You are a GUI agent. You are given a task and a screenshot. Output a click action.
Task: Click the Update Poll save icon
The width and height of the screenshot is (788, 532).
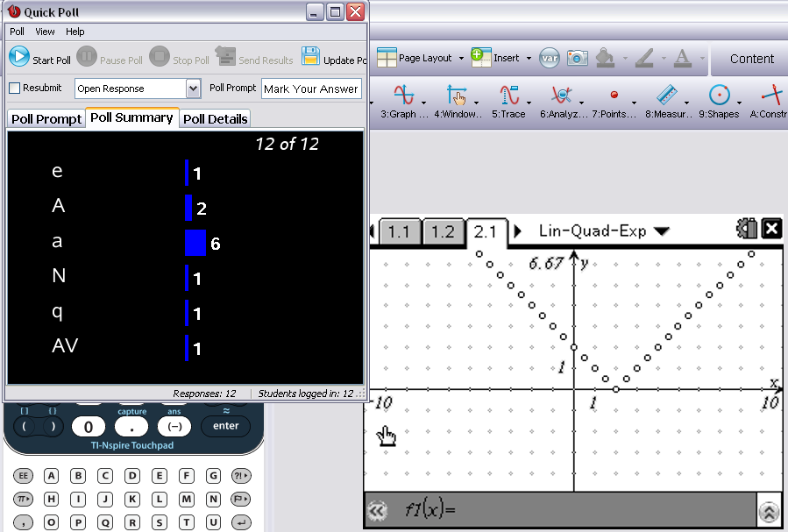(310, 58)
